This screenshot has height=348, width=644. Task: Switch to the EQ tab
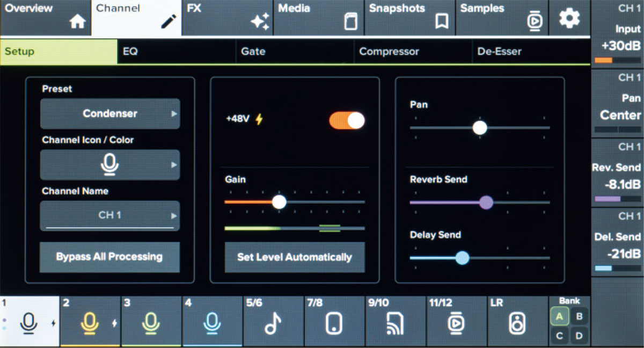[x=177, y=52]
